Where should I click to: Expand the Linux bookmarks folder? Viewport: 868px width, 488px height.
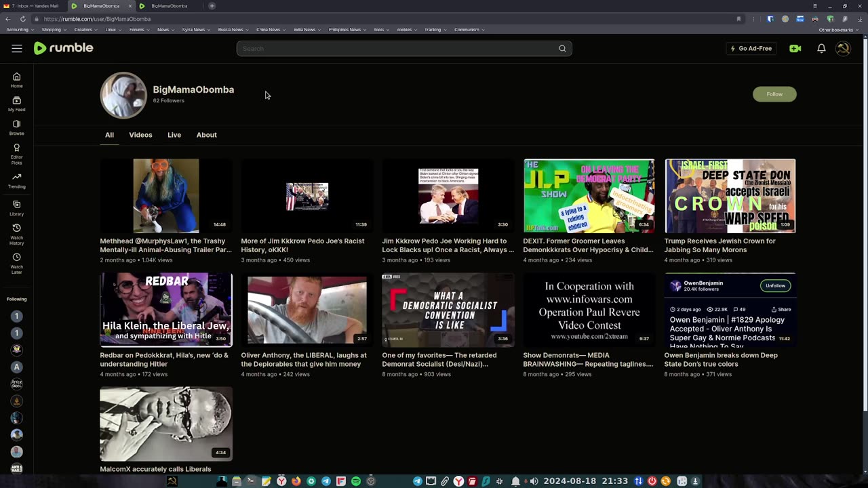pos(113,30)
